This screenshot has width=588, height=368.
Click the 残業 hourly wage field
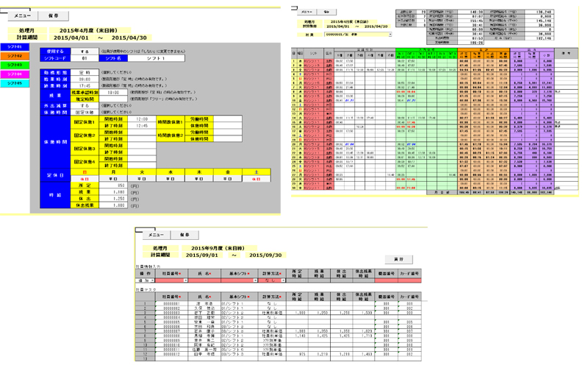[x=113, y=192]
